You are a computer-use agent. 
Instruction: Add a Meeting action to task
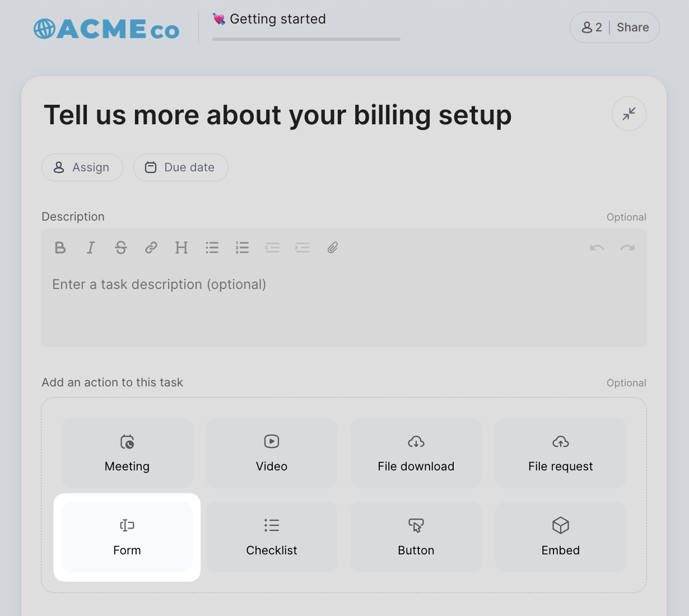click(x=127, y=453)
